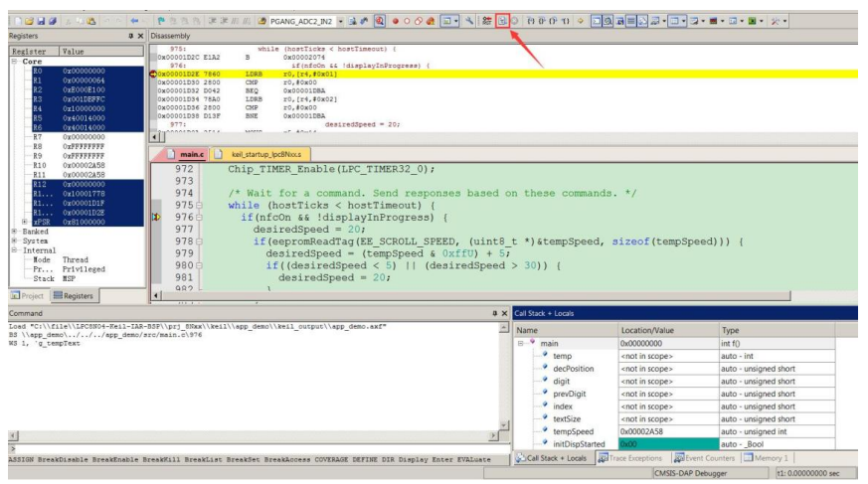Click the Open file icon
868x484 pixels.
pos(29,21)
